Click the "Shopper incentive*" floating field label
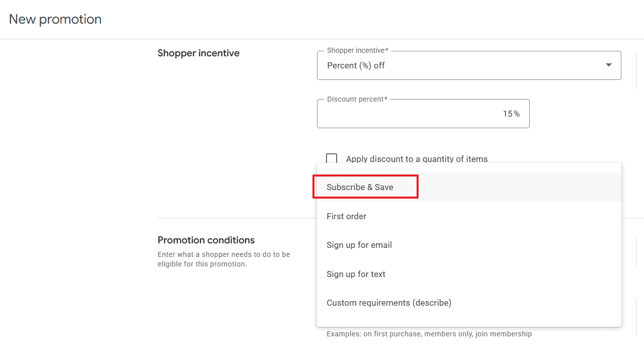 tap(357, 51)
